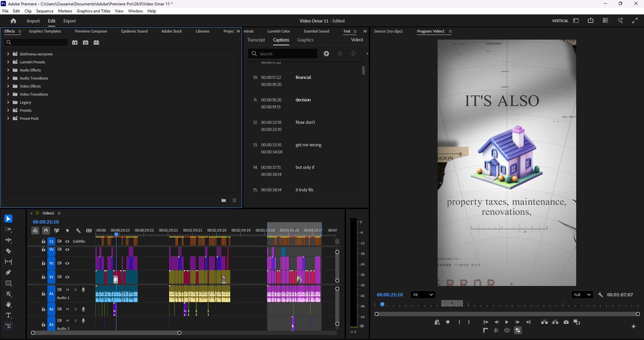644x340 pixels.
Task: Toggle lock on V3 track
Action: pos(43,249)
